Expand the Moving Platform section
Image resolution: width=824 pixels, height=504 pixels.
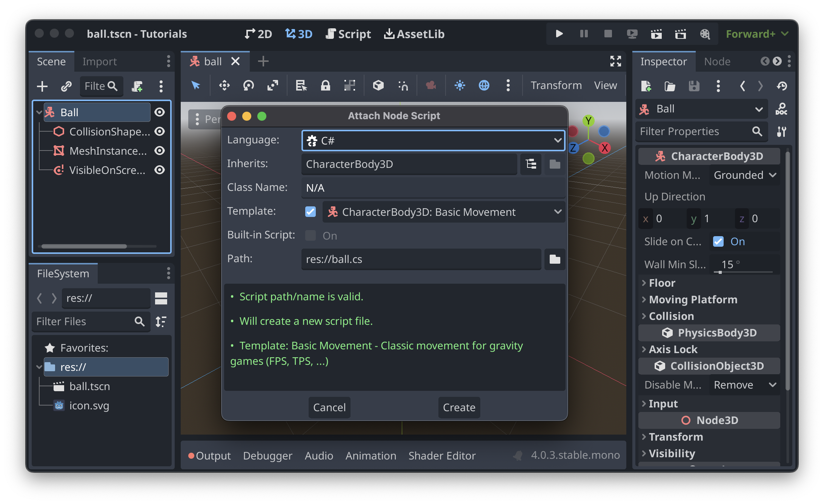[693, 299]
